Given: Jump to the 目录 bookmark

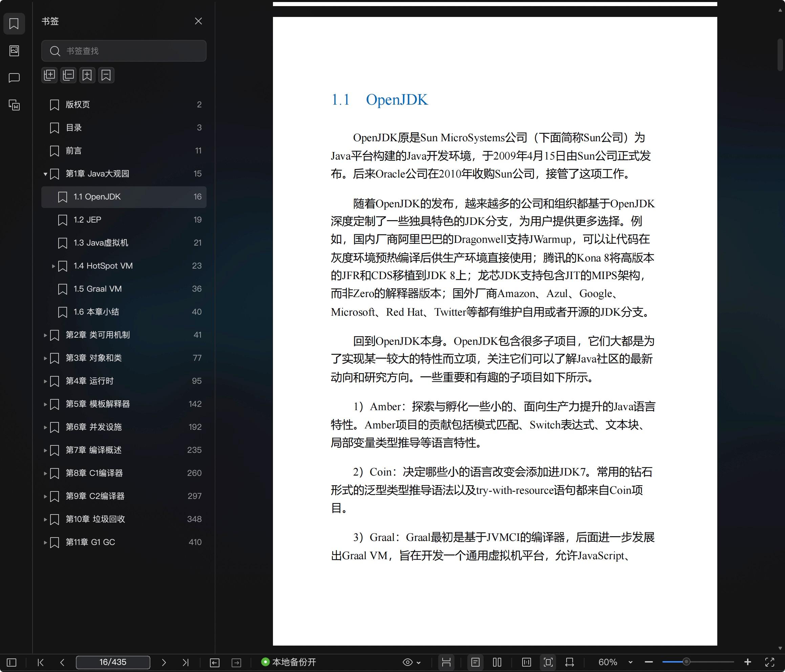Looking at the screenshot, I should pyautogui.click(x=124, y=128).
